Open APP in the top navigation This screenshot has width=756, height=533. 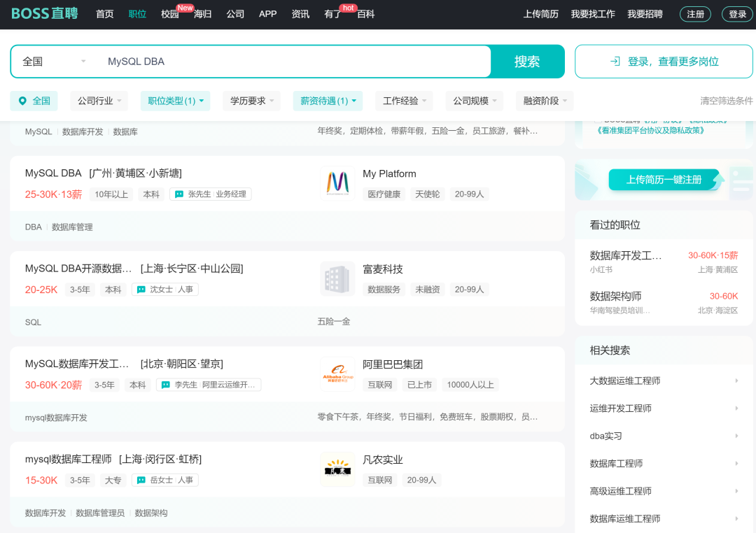(x=267, y=14)
